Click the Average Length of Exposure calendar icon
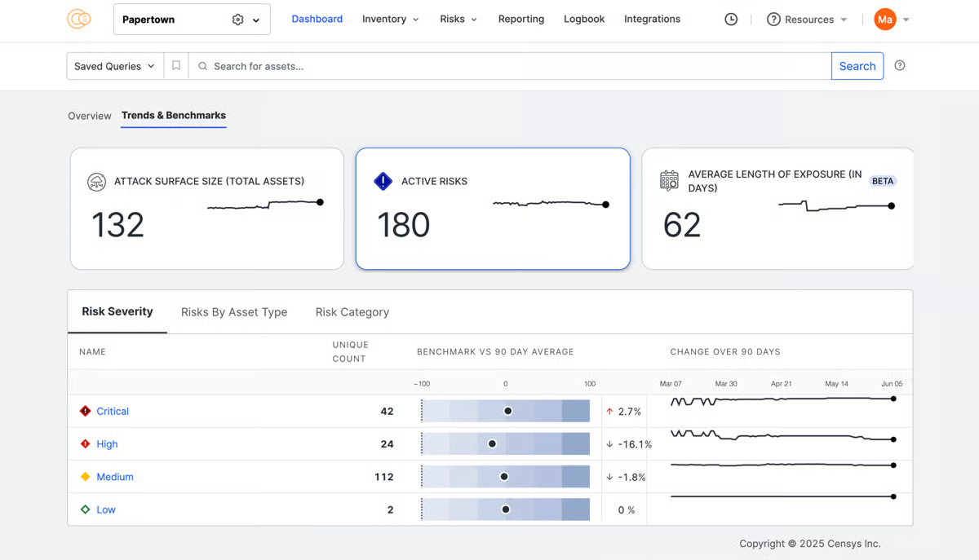Screen dimensions: 979x560 [x=669, y=181]
